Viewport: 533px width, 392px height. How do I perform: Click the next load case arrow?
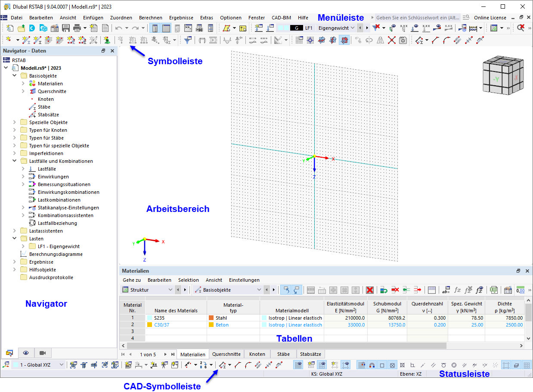coord(367,28)
